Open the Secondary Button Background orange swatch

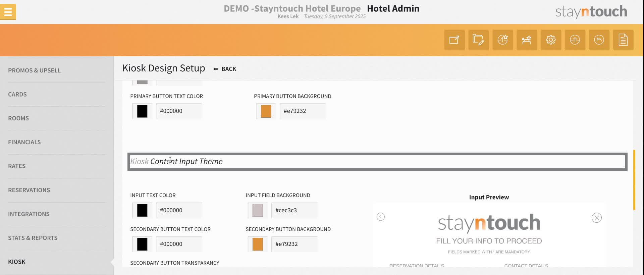(x=258, y=244)
